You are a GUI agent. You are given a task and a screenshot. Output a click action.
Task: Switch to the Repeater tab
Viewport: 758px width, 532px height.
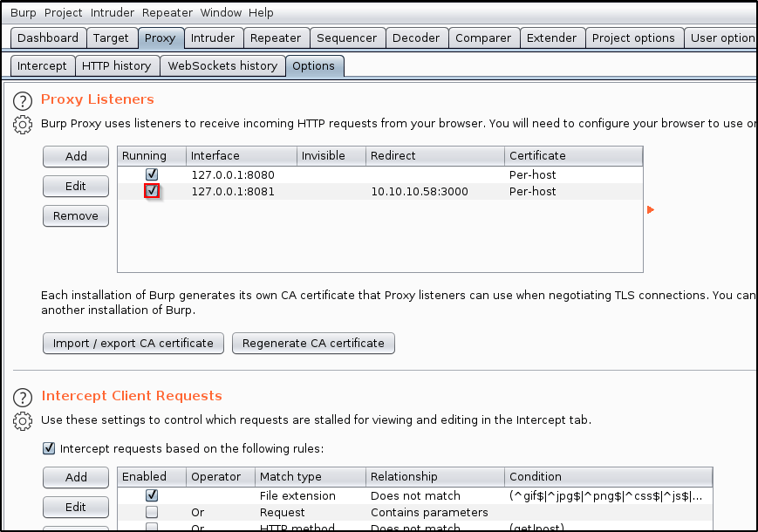[x=275, y=38]
